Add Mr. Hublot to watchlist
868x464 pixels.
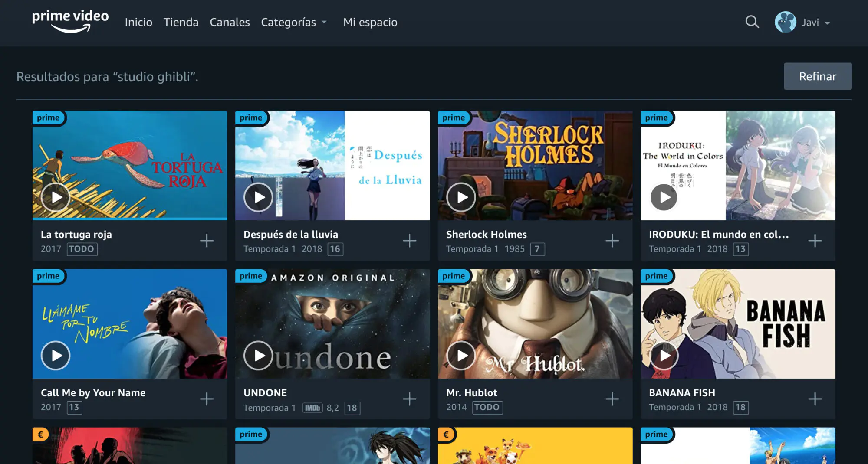(612, 399)
